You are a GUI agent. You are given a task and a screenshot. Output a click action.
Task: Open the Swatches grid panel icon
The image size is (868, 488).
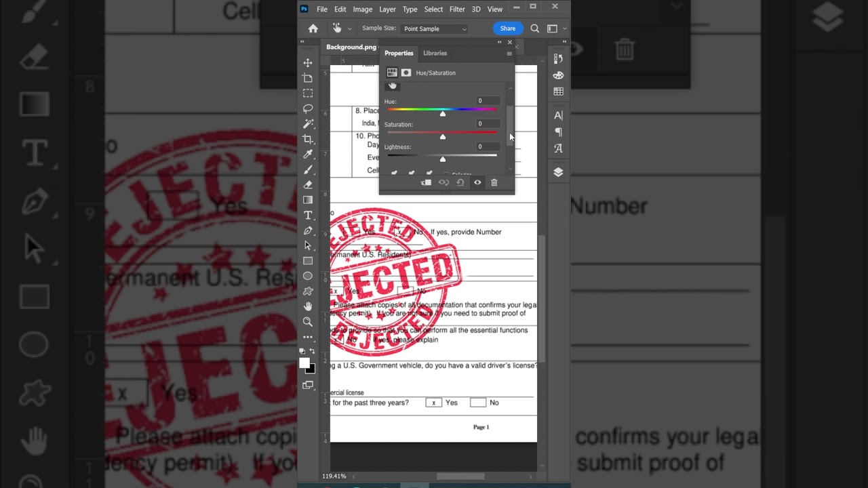click(x=558, y=91)
